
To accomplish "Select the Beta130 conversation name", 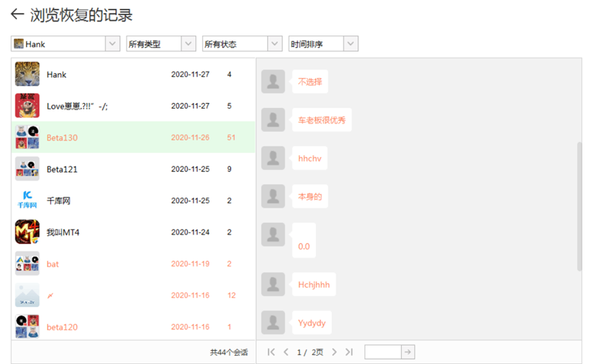I will coord(62,138).
